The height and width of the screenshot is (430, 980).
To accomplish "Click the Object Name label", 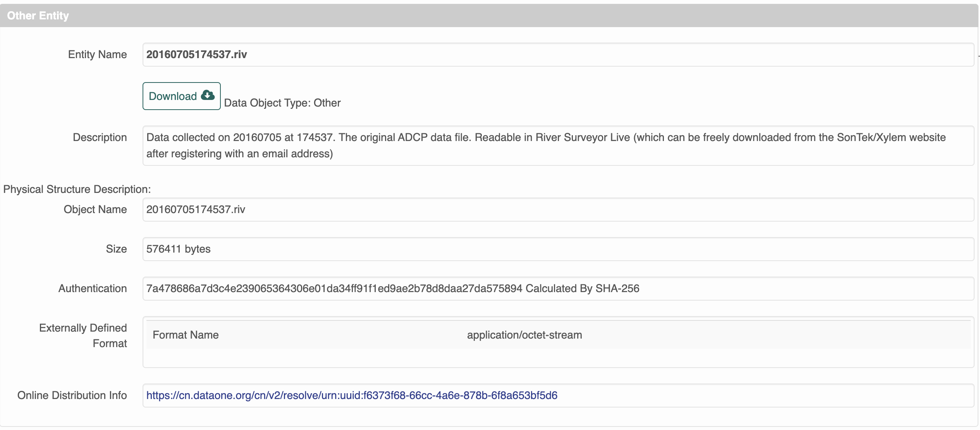I will pyautogui.click(x=95, y=210).
